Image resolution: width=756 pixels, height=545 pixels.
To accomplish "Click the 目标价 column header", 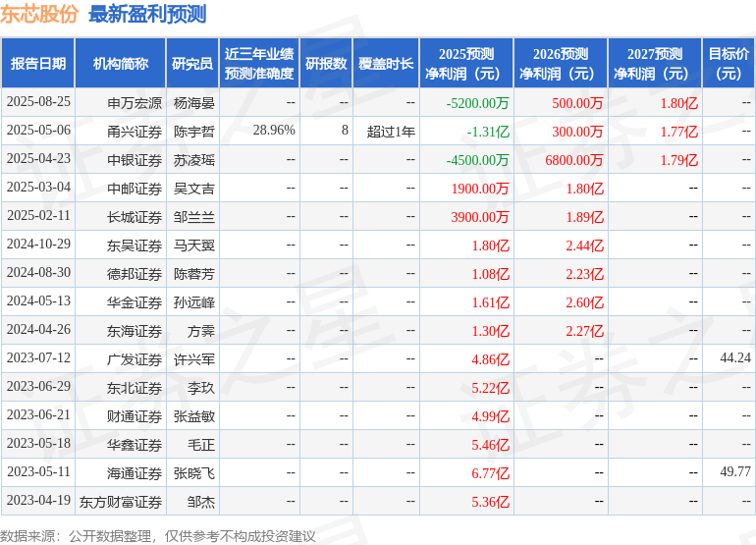I will click(729, 63).
